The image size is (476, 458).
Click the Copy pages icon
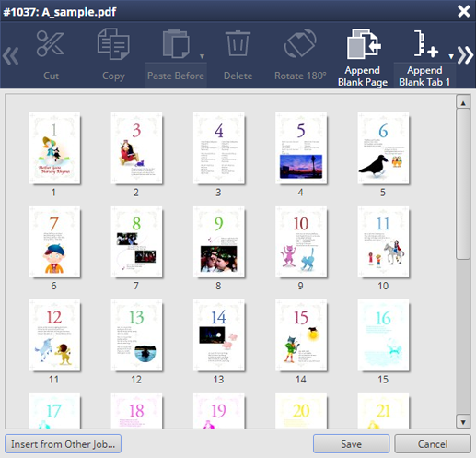point(113,43)
